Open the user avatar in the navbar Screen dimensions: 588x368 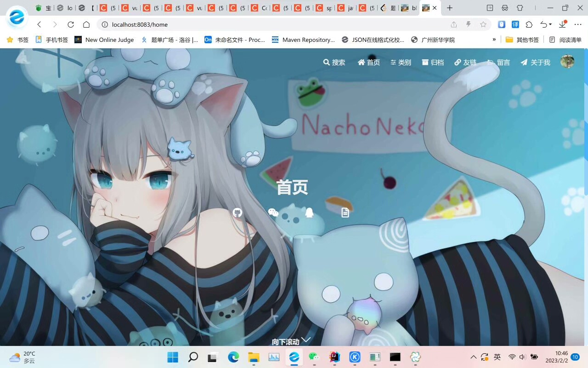click(567, 62)
